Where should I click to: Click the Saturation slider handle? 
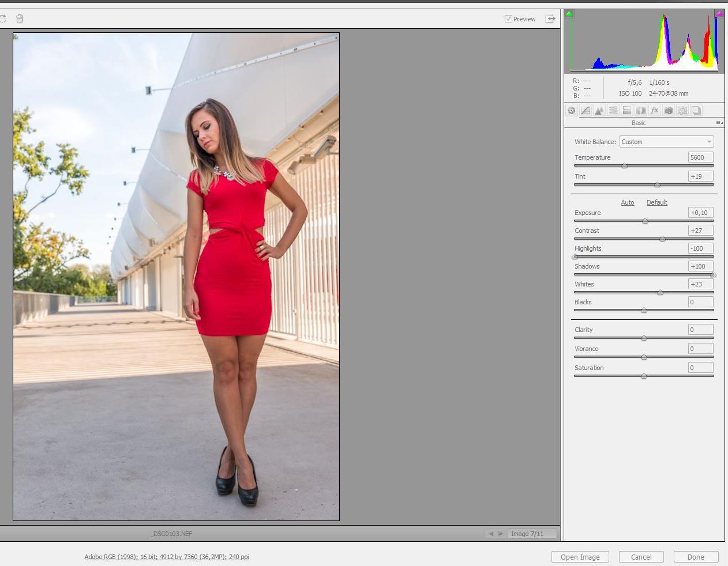(x=644, y=376)
